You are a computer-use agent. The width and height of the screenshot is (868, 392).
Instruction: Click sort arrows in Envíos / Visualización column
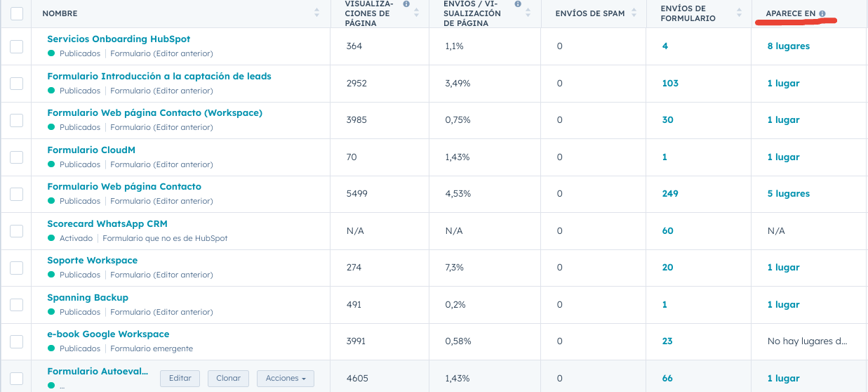coord(528,13)
